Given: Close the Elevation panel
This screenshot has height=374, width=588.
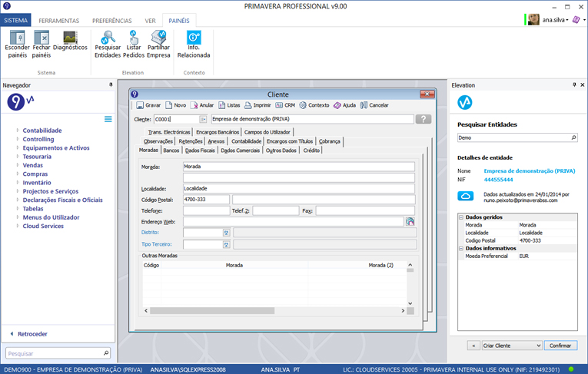Looking at the screenshot, I should pyautogui.click(x=583, y=85).
